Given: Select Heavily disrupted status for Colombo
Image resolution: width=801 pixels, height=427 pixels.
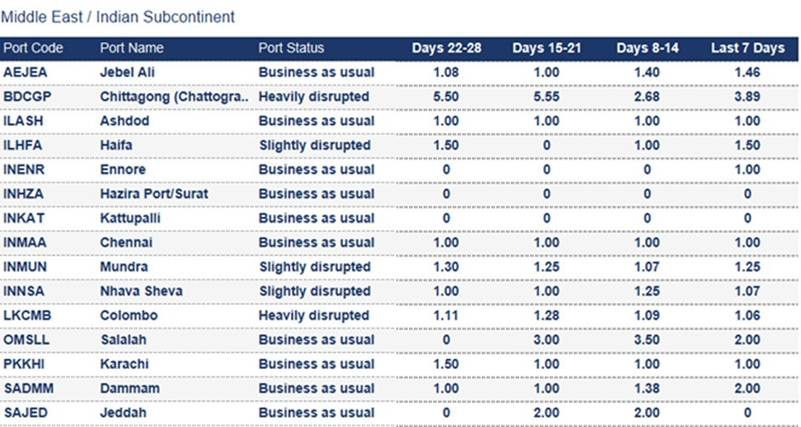Looking at the screenshot, I should tap(314, 315).
